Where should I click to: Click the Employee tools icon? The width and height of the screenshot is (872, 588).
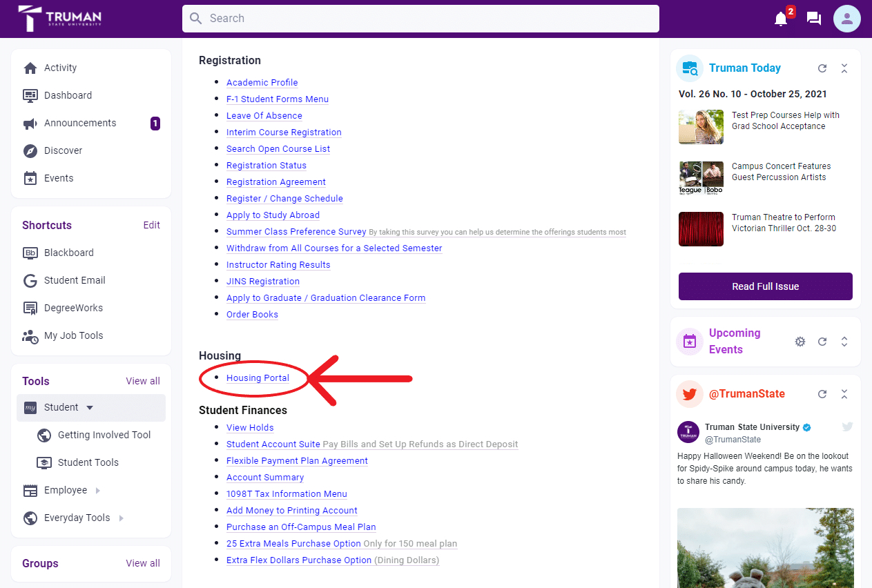tap(30, 490)
